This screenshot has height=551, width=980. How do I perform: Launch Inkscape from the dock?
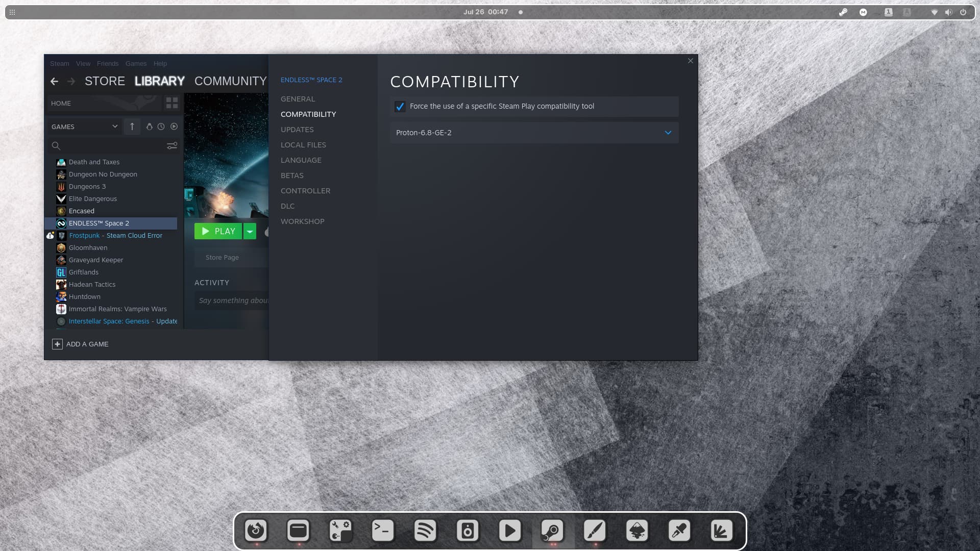(x=637, y=531)
